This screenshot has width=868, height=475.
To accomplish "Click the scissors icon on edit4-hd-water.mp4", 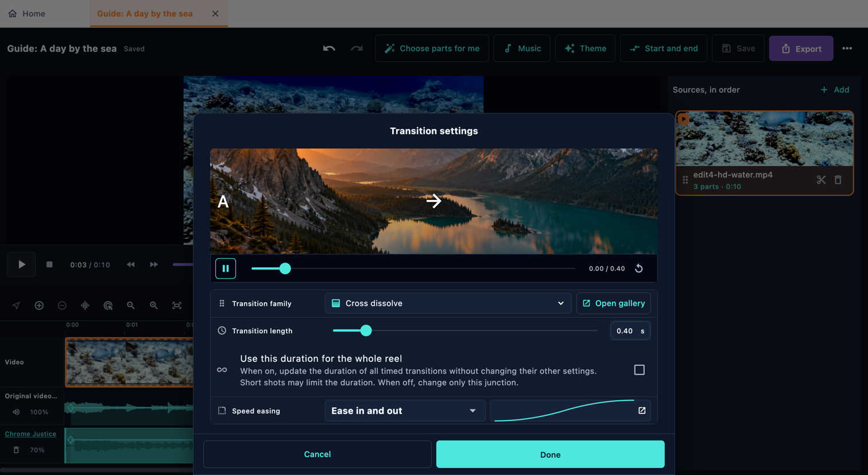I will tap(821, 180).
